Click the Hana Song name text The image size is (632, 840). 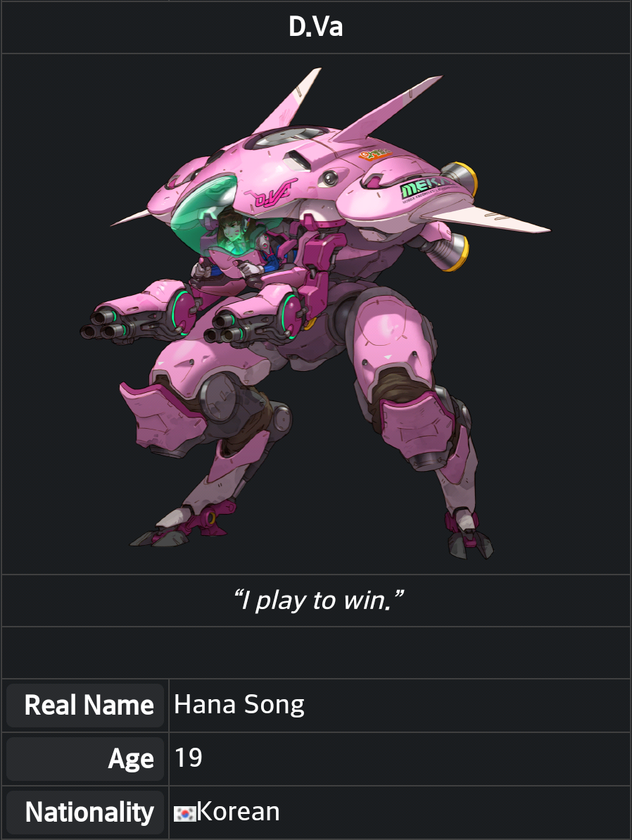pos(239,705)
